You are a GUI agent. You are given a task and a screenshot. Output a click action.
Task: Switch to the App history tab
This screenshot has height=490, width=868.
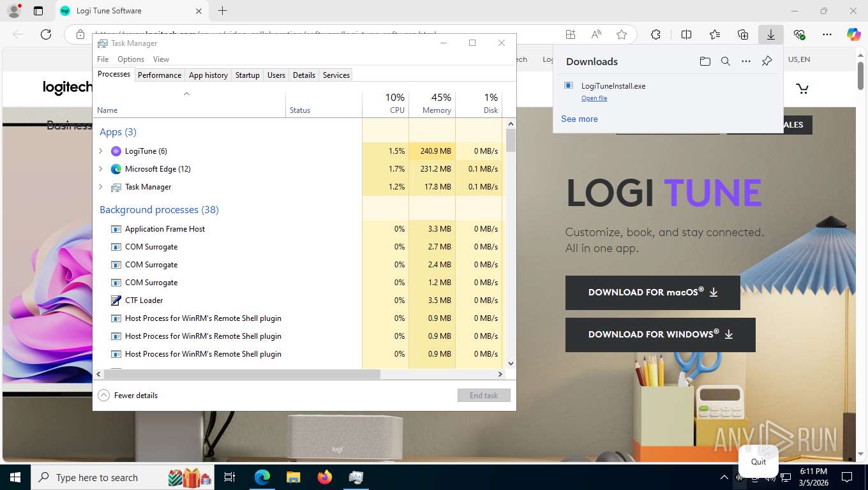(208, 75)
